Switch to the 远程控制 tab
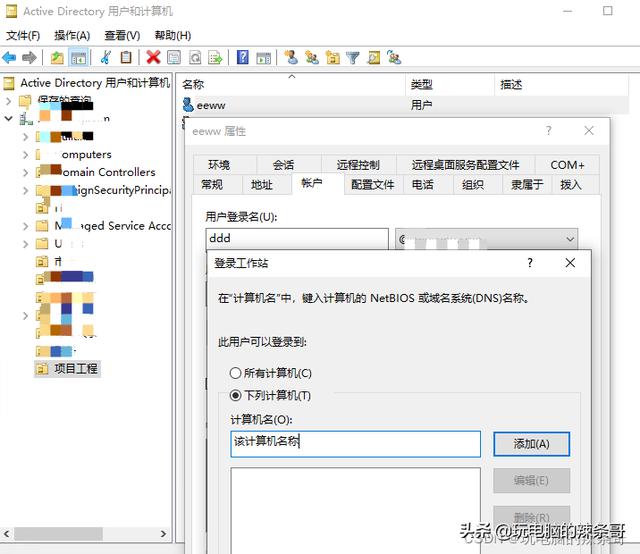 [358, 165]
